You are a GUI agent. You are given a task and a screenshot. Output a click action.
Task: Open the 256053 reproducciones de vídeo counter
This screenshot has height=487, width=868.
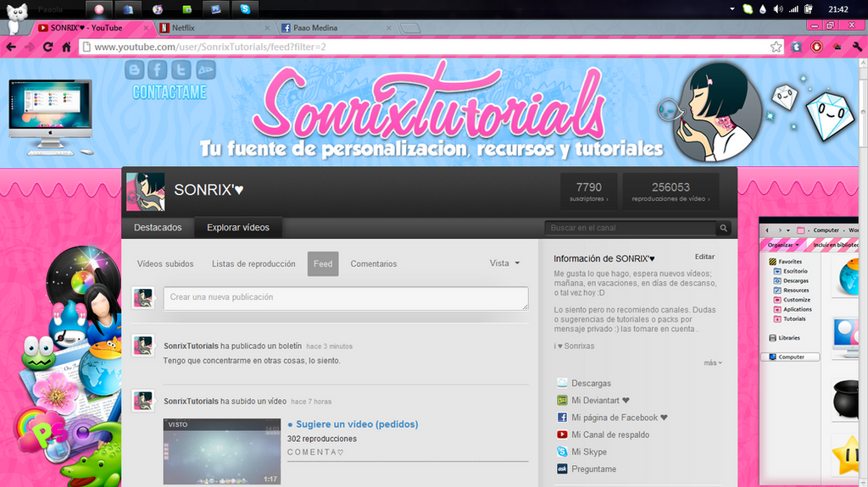(671, 191)
